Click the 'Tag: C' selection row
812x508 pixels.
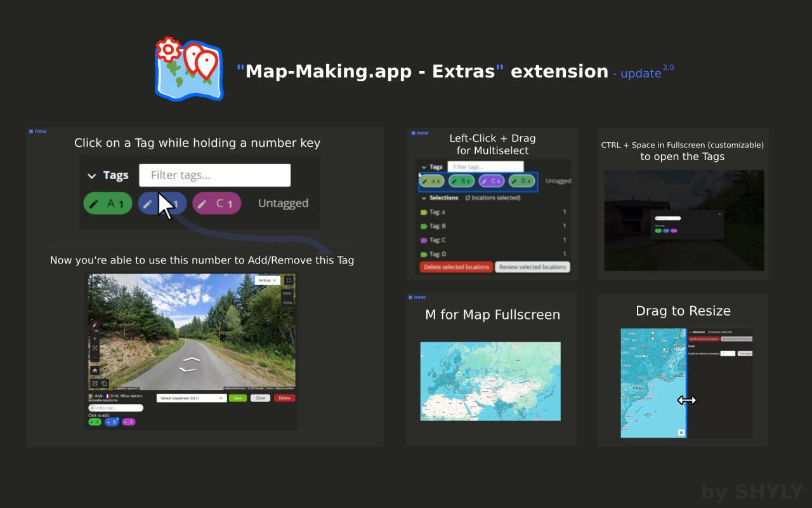coord(494,240)
